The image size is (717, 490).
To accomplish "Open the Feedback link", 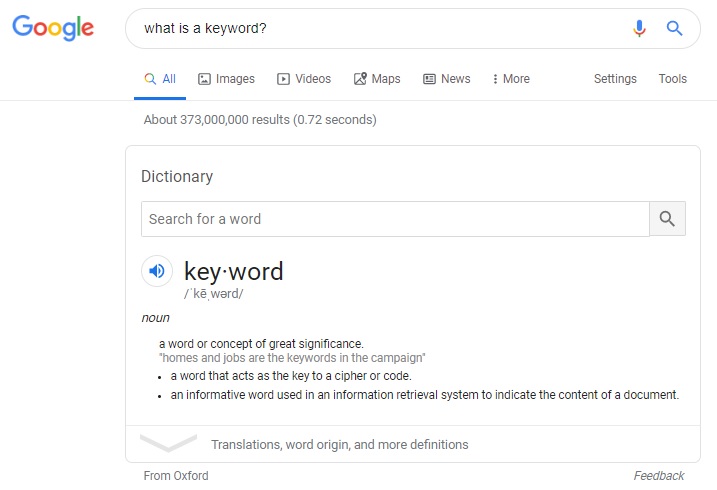I will [659, 476].
